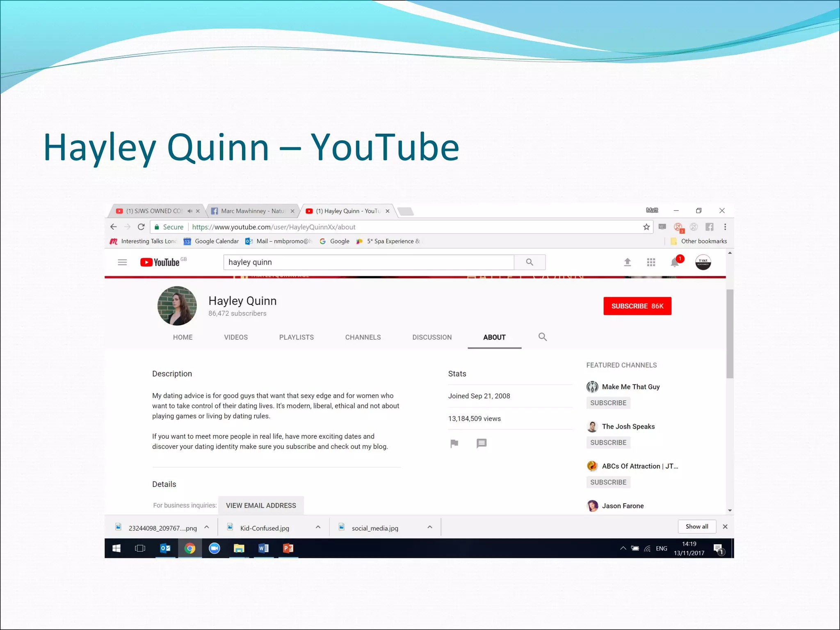The width and height of the screenshot is (840, 630).
Task: Show hidden system tray icons
Action: pyautogui.click(x=623, y=548)
